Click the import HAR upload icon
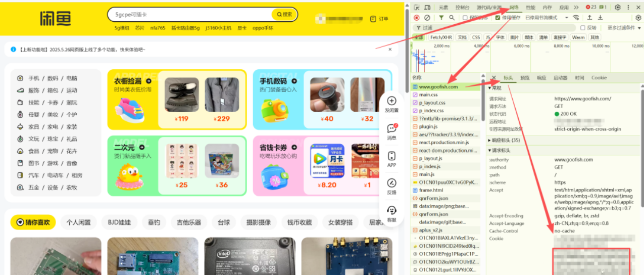 [589, 18]
